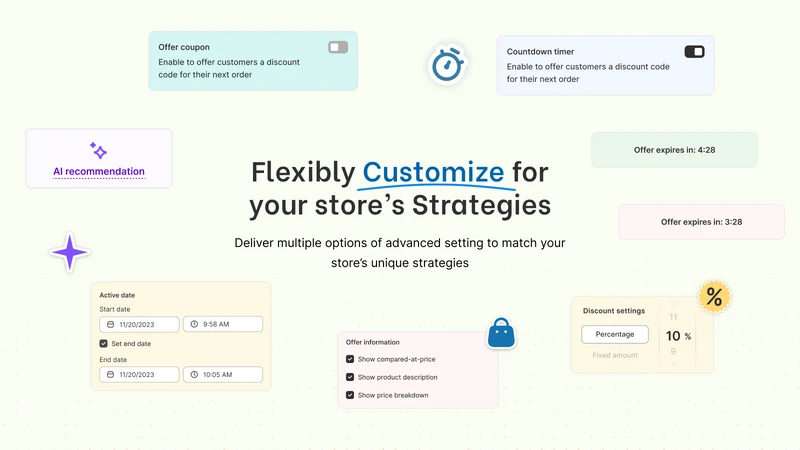800x450 pixels.
Task: Click the Offer coupon title text
Action: point(184,47)
